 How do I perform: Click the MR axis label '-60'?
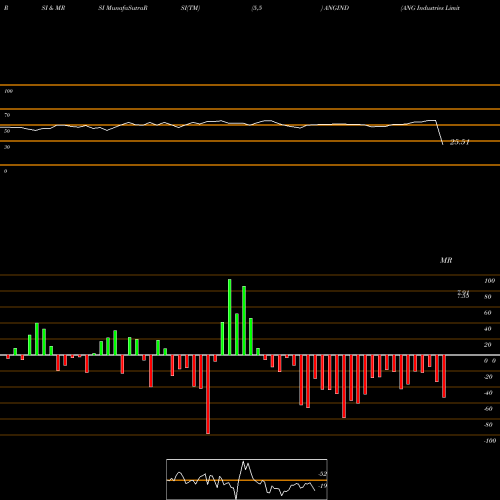pyautogui.click(x=488, y=409)
